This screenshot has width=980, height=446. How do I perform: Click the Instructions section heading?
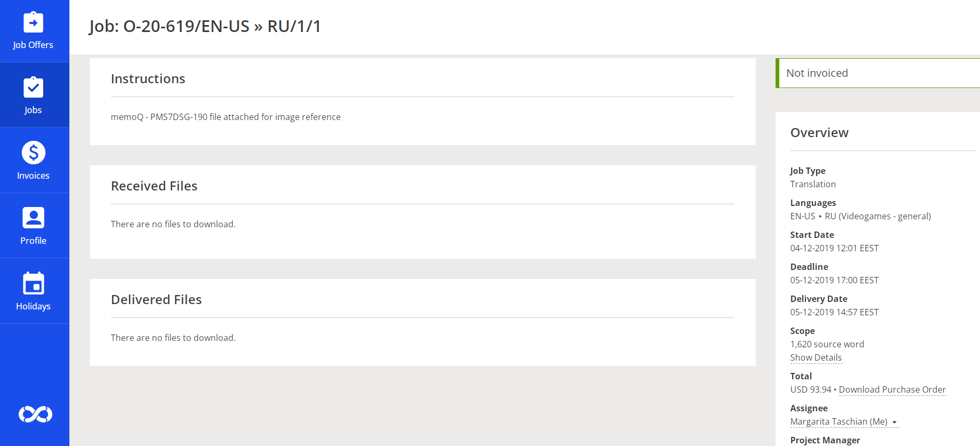point(148,79)
